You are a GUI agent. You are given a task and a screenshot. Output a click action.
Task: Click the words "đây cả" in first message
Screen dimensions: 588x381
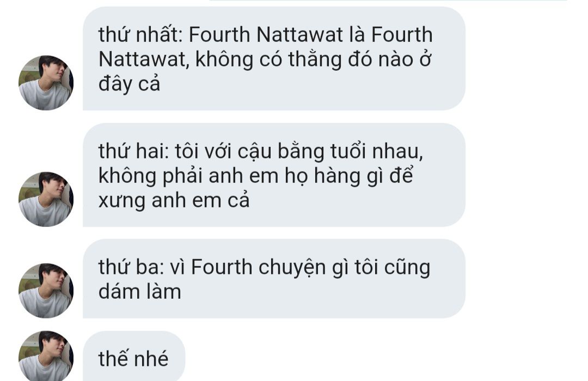point(130,84)
